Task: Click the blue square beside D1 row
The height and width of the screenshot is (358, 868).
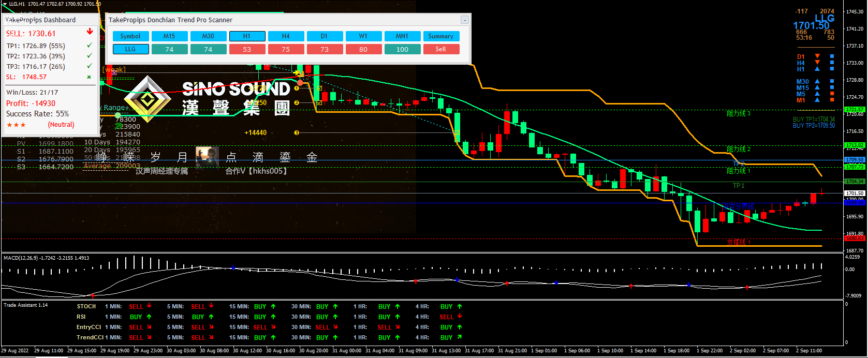Action: click(832, 56)
